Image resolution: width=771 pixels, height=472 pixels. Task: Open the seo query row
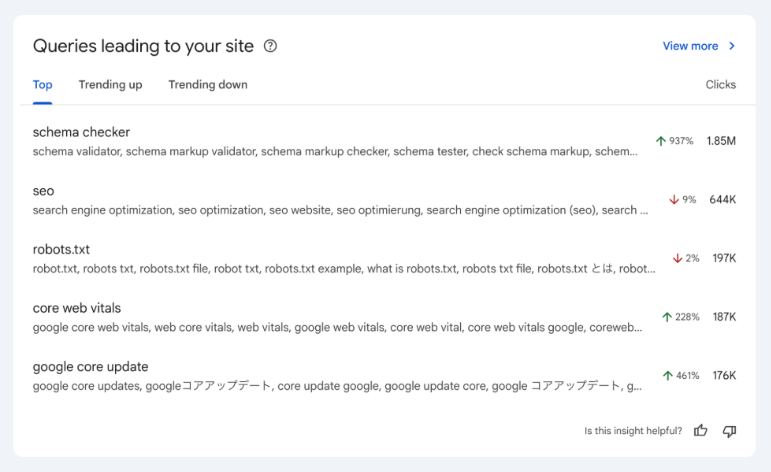pyautogui.click(x=43, y=191)
